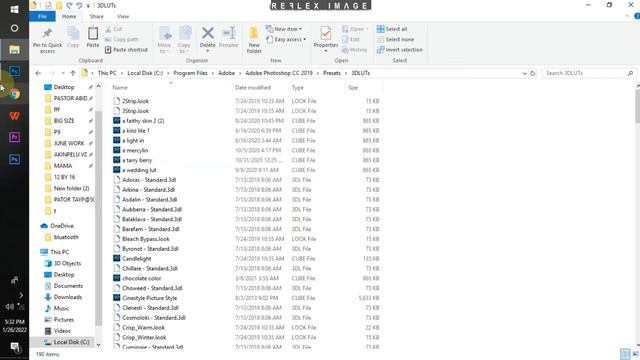Create a New folder
Screen dimensions: 640x360
pyautogui.click(x=254, y=40)
